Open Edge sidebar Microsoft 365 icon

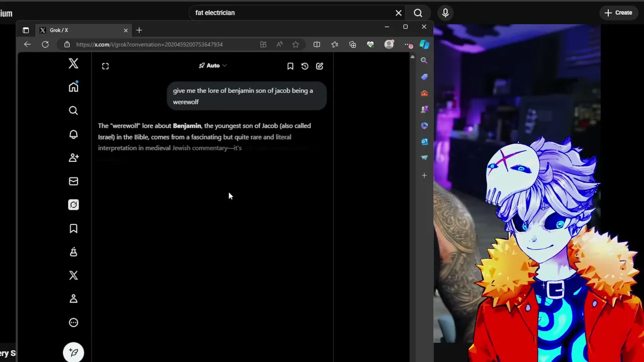point(424,125)
